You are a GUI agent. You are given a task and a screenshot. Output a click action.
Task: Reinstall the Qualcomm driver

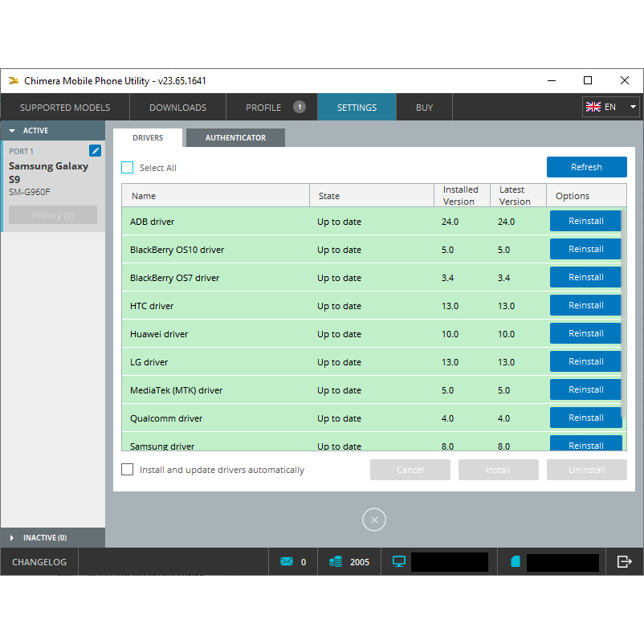[585, 418]
